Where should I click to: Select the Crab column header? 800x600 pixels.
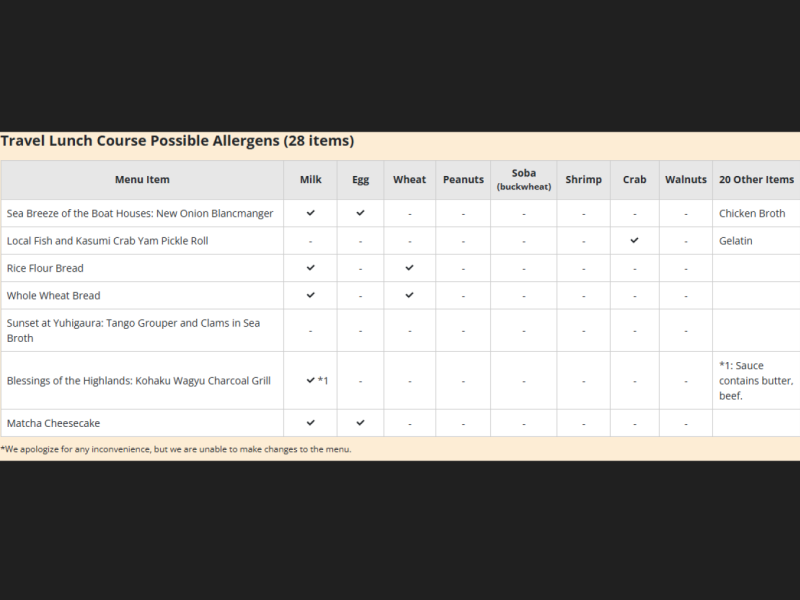click(x=635, y=180)
